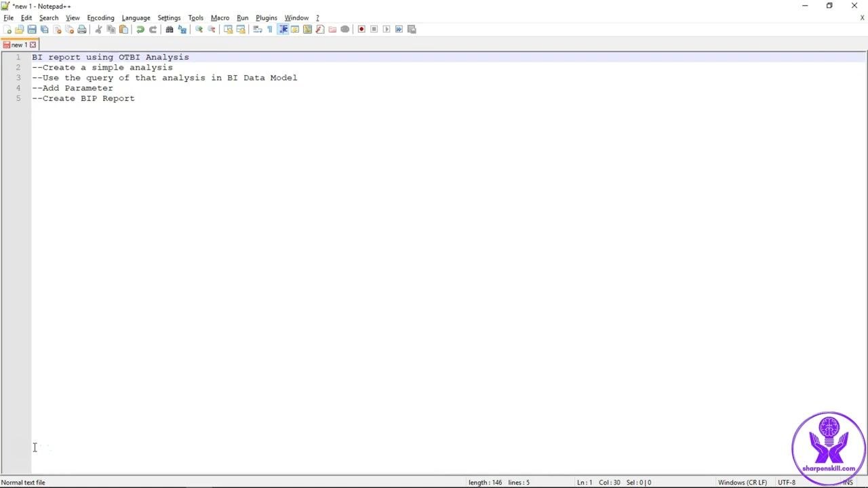Image resolution: width=868 pixels, height=488 pixels.
Task: Open the Encoding menu
Action: coord(100,18)
